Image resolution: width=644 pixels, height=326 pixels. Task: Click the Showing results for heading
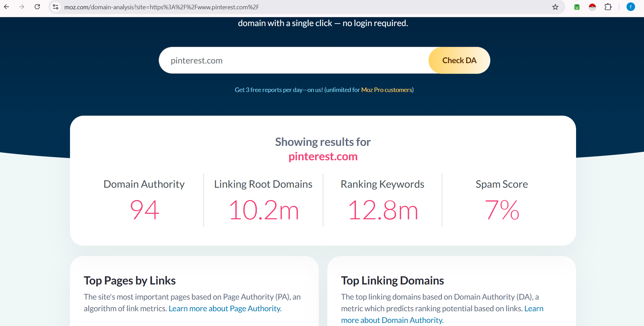323,142
